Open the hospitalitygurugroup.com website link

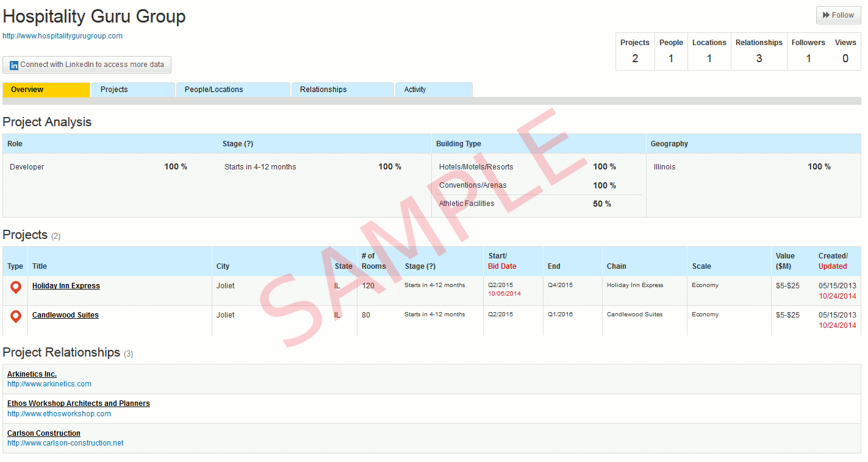pyautogui.click(x=62, y=36)
